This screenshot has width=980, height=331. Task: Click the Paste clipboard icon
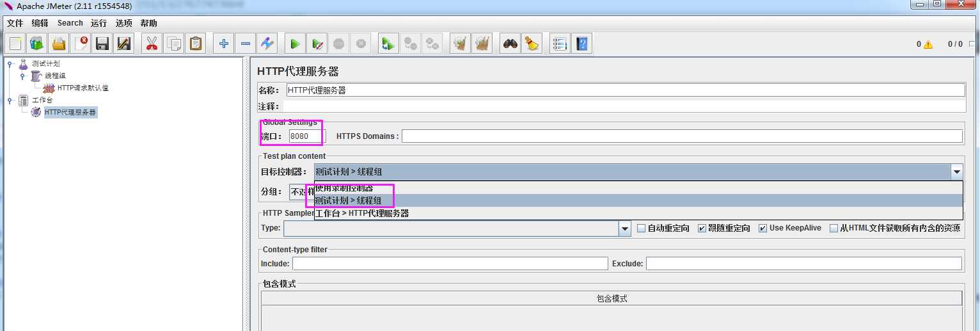click(196, 44)
